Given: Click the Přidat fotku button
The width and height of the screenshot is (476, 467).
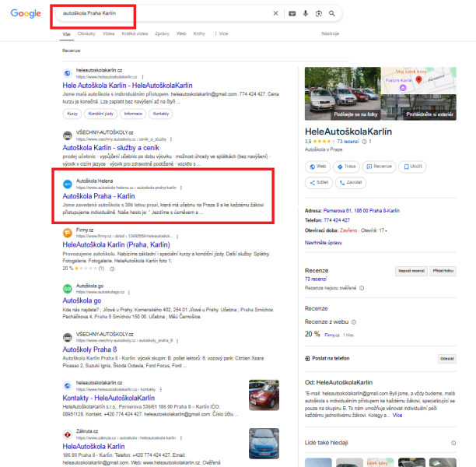Looking at the screenshot, I should click(x=443, y=271).
